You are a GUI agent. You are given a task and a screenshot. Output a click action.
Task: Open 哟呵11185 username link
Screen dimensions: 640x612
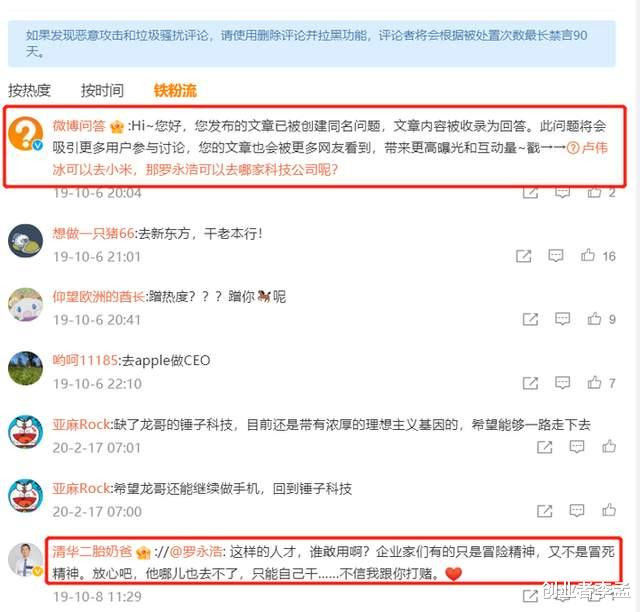pyautogui.click(x=85, y=361)
